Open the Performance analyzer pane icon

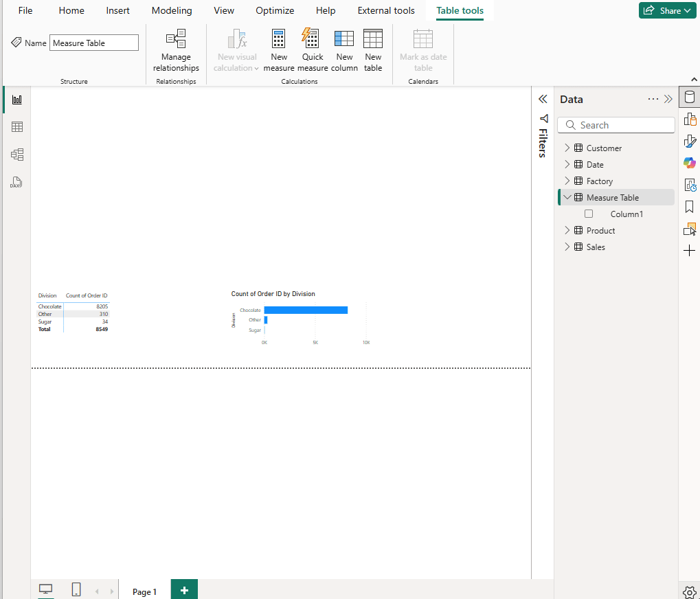[x=690, y=185]
